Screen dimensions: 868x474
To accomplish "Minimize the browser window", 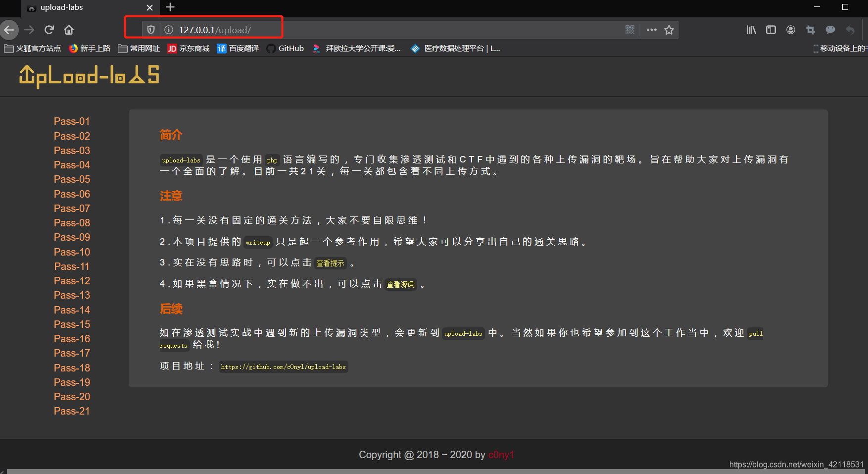I will pos(817,7).
